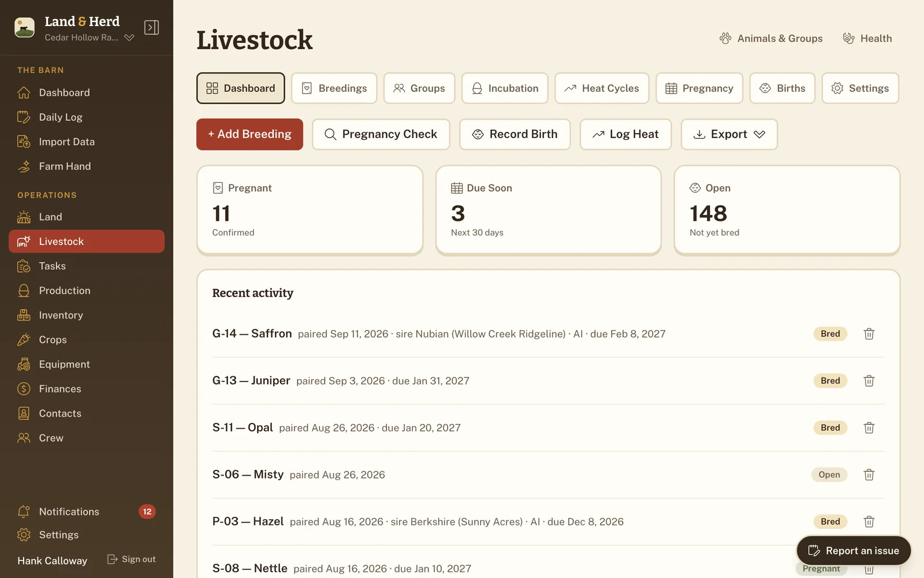Viewport: 924px width, 578px height.
Task: Click Record Birth
Action: point(515,134)
